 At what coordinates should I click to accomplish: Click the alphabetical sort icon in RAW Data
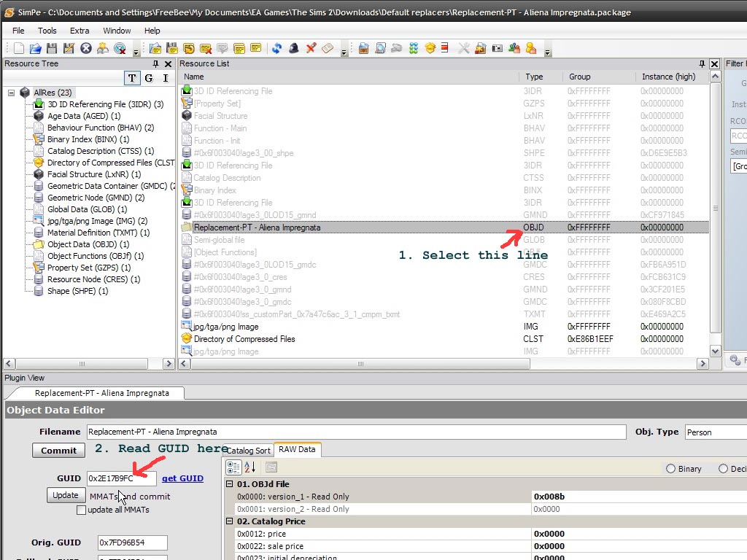250,467
